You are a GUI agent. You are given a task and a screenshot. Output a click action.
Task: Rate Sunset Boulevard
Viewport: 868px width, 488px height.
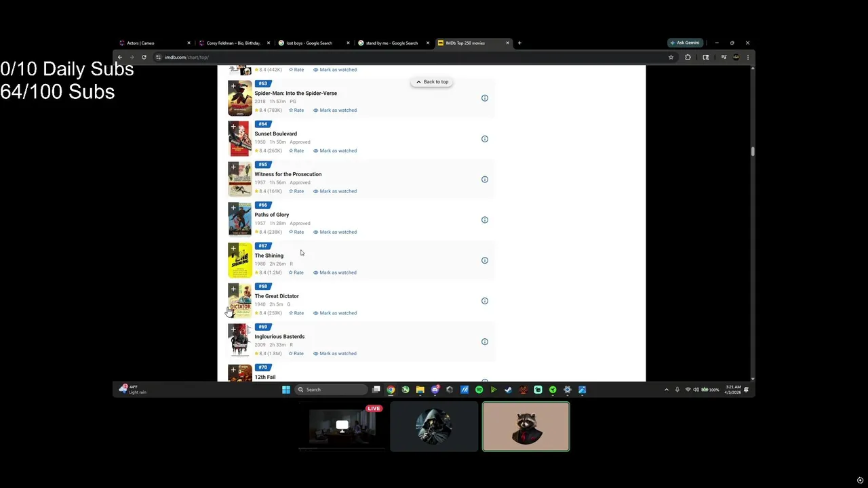coord(296,150)
